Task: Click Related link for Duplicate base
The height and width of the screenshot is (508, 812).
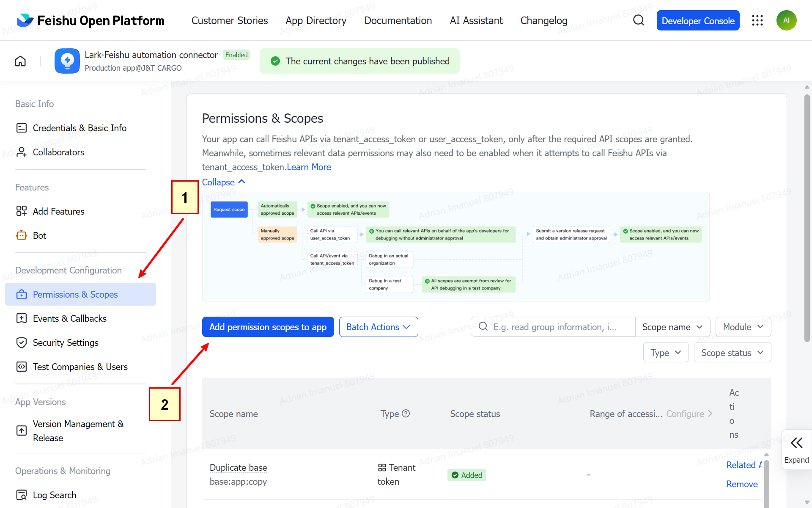Action: point(744,465)
